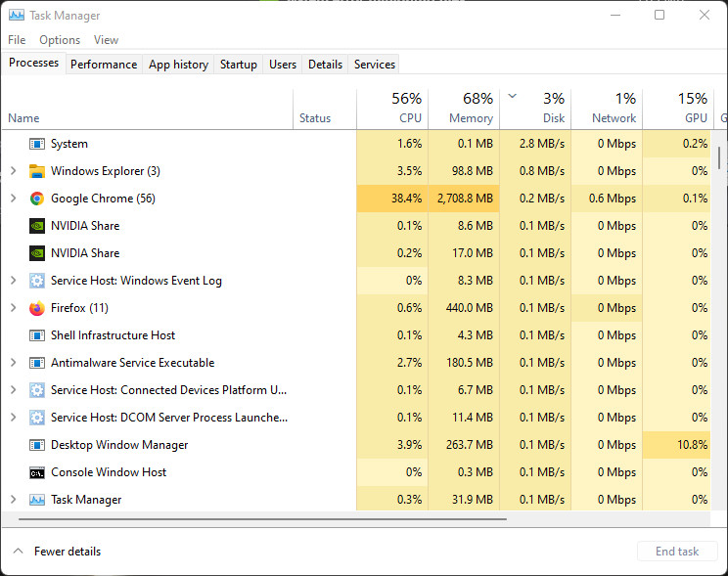
Task: Click the horizontal scrollbar thumb
Action: click(262, 519)
